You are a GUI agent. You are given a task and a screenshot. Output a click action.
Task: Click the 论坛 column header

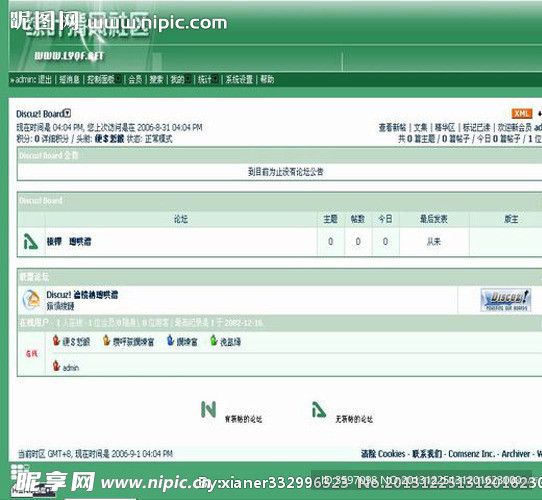coord(181,219)
